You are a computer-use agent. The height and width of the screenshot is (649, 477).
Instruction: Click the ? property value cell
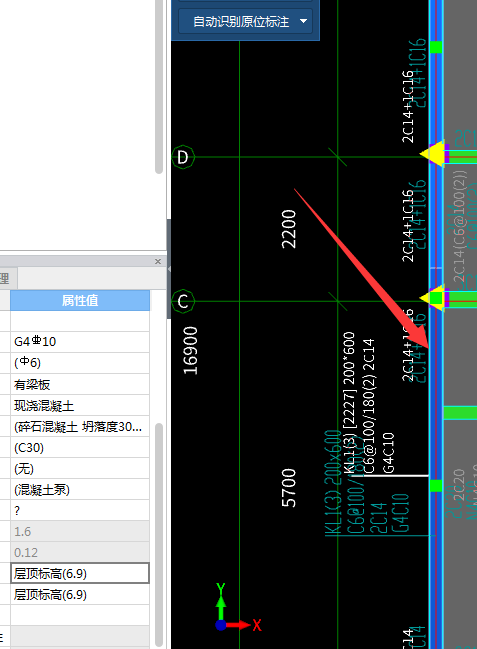pos(80,510)
